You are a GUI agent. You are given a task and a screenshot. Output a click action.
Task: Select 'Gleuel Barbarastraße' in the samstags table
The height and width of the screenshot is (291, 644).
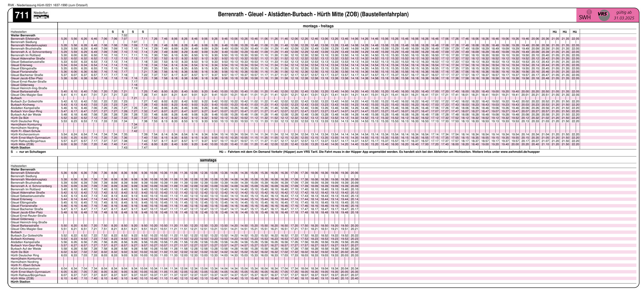pos(24,226)
